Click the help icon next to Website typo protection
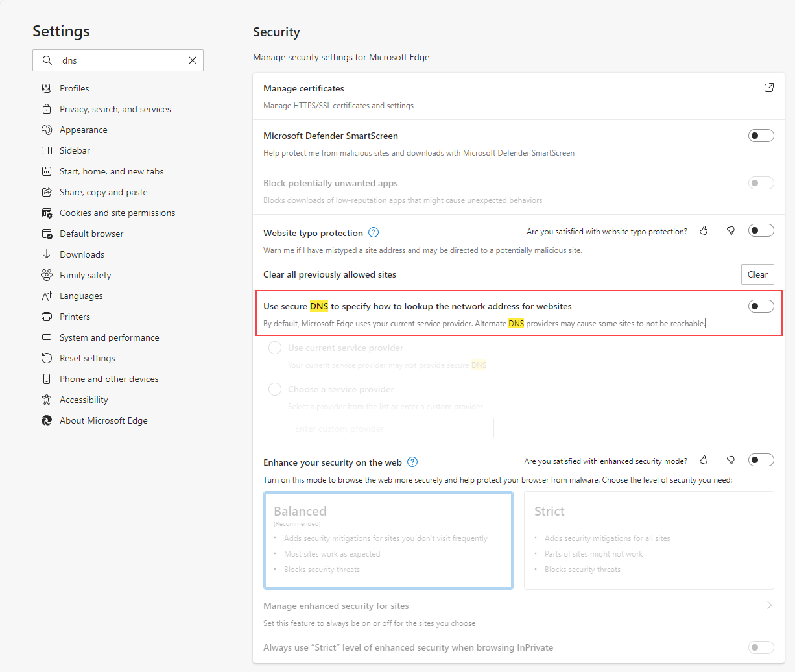Image resolution: width=795 pixels, height=672 pixels. point(374,232)
